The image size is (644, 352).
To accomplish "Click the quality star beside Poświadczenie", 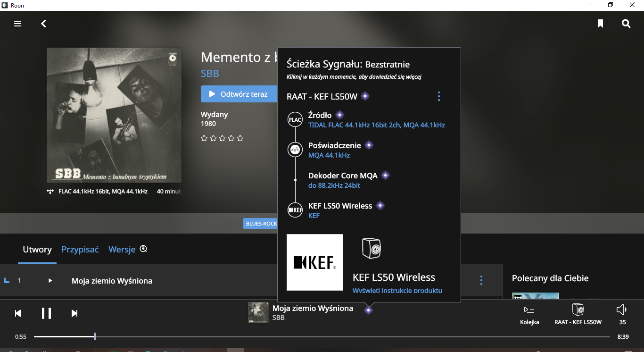I will pyautogui.click(x=369, y=145).
